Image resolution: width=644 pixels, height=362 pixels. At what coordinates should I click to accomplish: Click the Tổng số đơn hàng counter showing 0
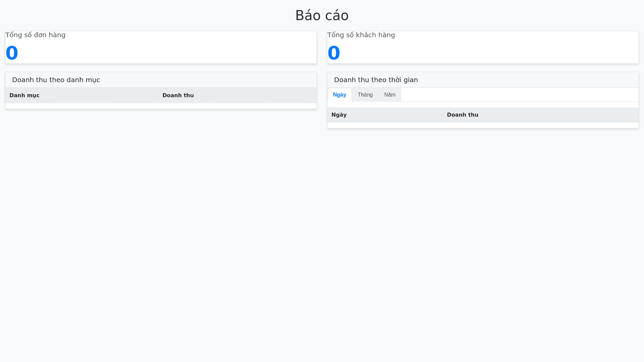(x=161, y=47)
